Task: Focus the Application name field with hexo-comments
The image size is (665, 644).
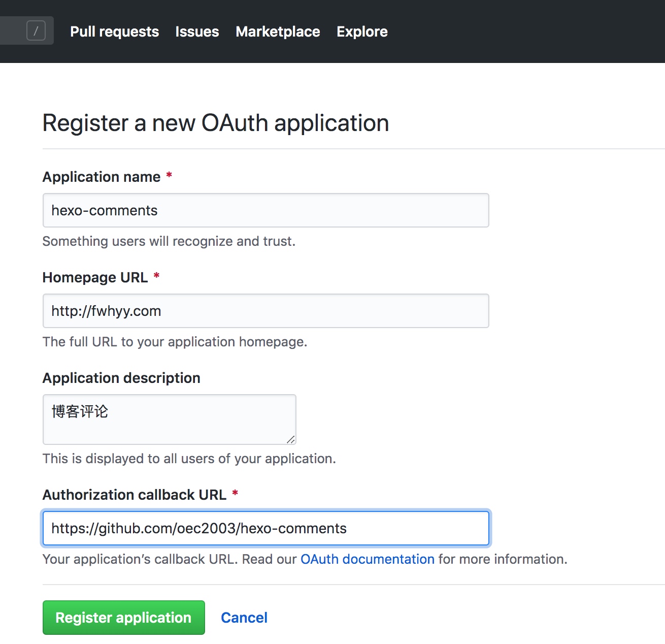Action: (x=265, y=210)
